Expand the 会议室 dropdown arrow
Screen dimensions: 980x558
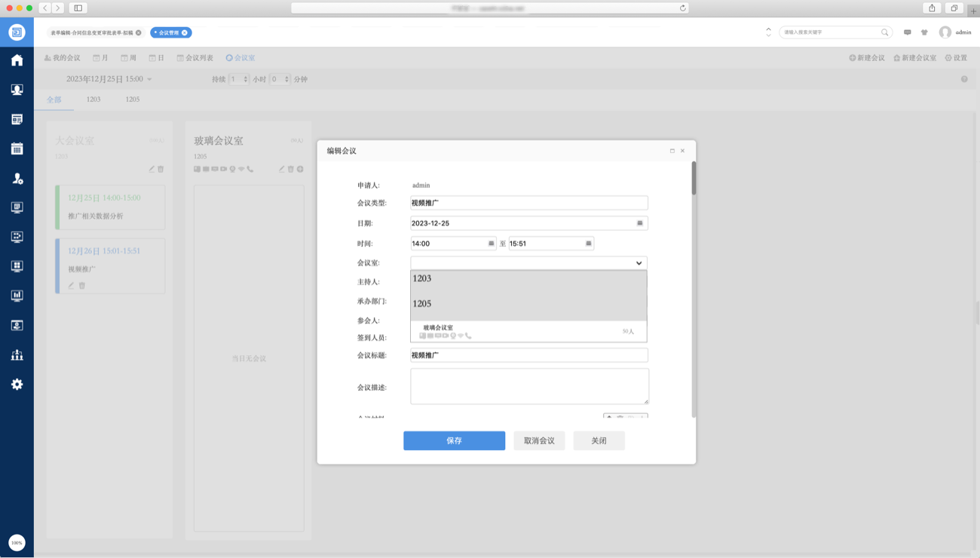point(639,263)
